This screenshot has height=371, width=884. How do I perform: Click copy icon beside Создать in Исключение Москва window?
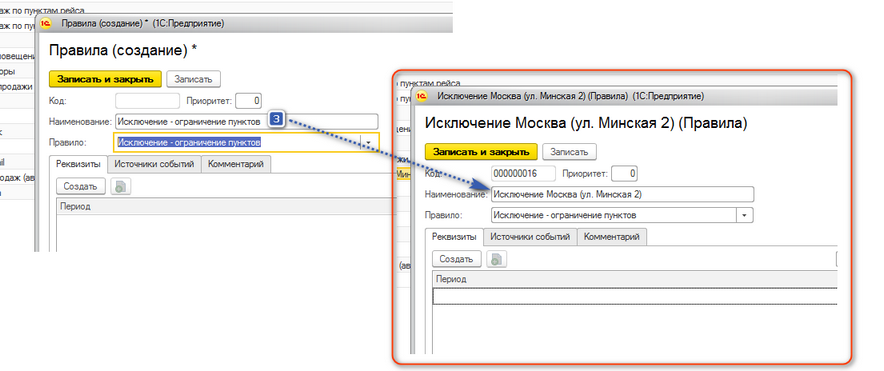tap(496, 259)
